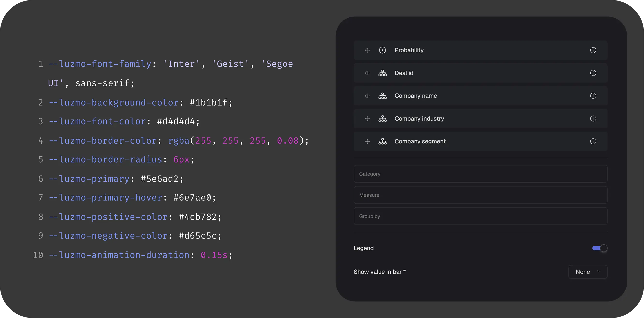Click the info icon beside Deal id
Viewport: 644px width, 318px height.
coord(593,73)
